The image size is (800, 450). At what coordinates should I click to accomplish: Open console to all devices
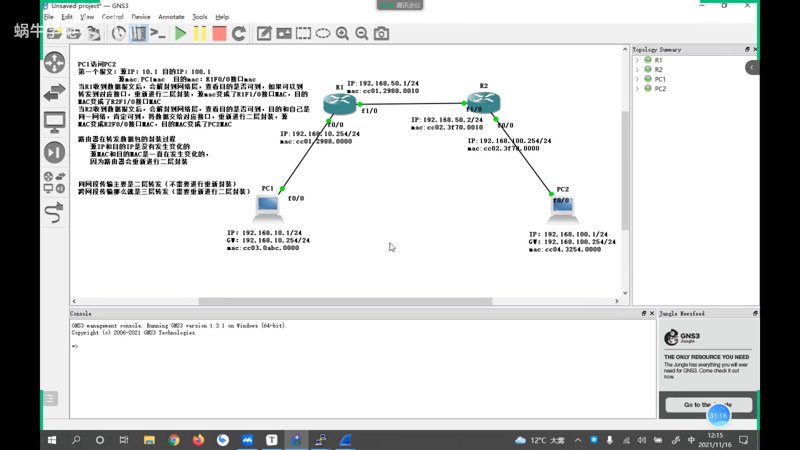(158, 34)
